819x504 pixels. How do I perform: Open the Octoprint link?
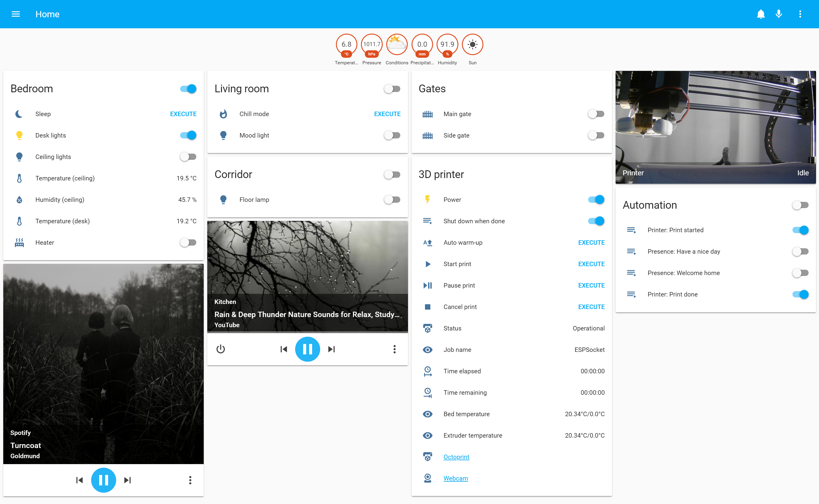[x=456, y=457]
